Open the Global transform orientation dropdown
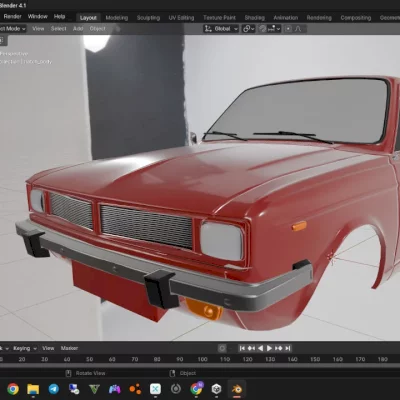This screenshot has height=400, width=400. click(221, 29)
